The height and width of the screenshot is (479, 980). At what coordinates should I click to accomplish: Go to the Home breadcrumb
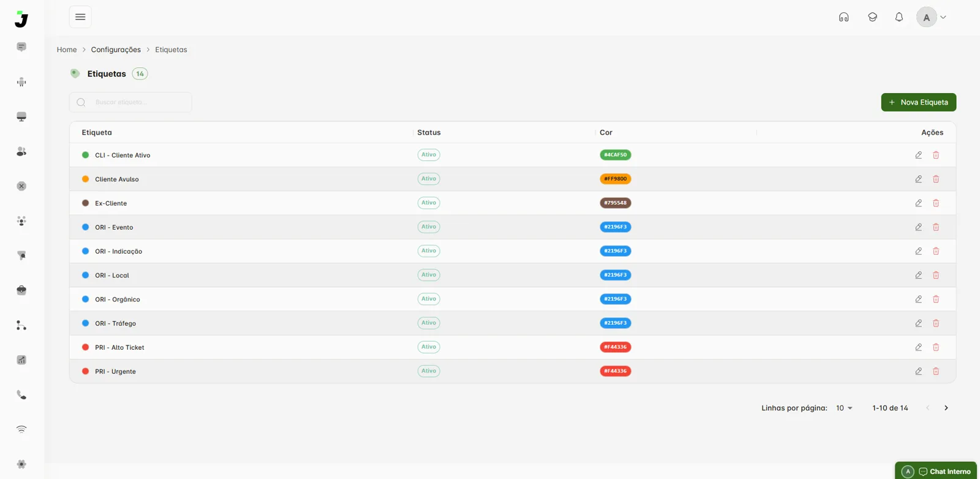click(x=67, y=50)
